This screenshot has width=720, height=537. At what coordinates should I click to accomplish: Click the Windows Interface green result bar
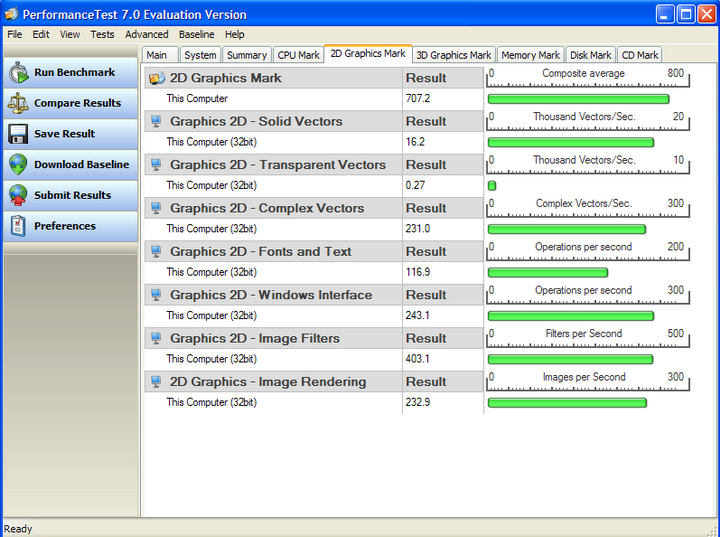[570, 316]
